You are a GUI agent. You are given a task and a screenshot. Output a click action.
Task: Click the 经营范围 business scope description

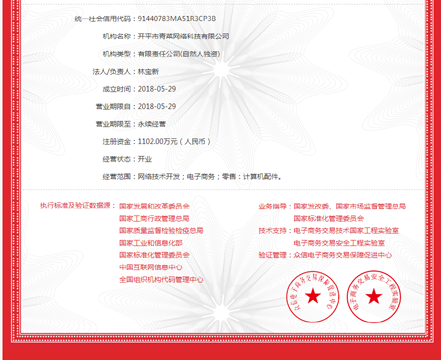[x=210, y=177]
